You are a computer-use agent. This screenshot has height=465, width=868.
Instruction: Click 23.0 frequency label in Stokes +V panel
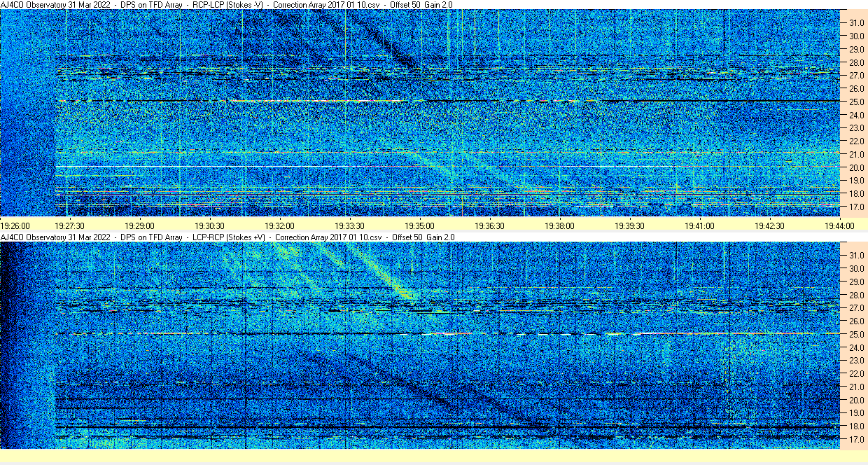click(856, 361)
